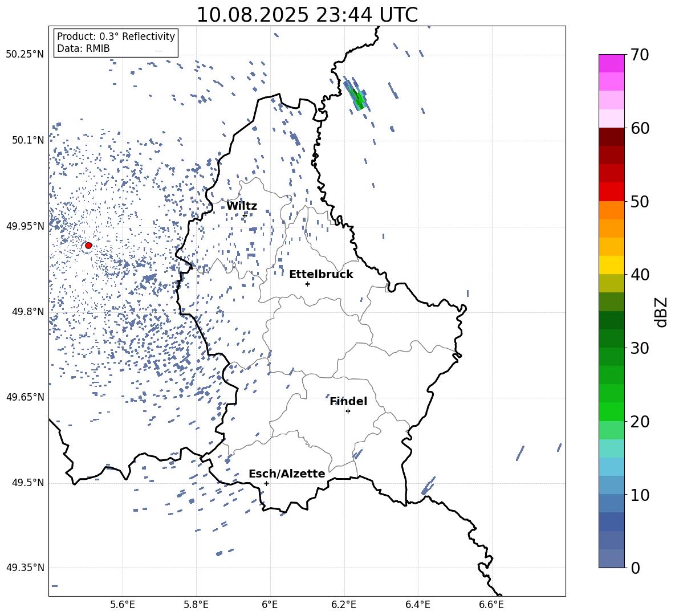Click the Wiltz city label
The image size is (675, 616).
[242, 206]
